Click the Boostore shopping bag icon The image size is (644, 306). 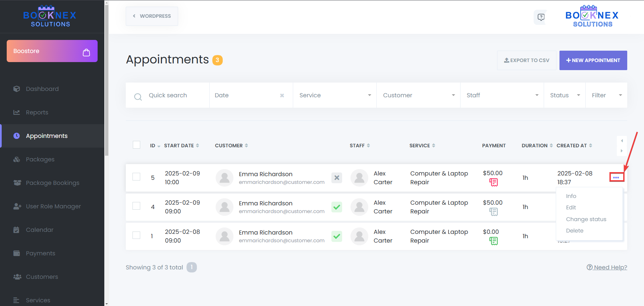pyautogui.click(x=86, y=52)
